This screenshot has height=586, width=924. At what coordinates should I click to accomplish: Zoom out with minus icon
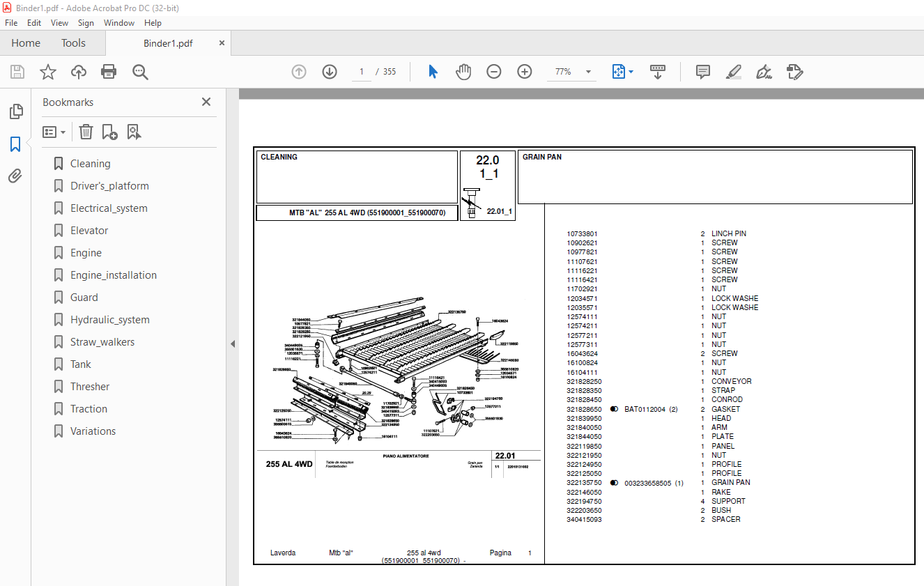click(x=494, y=72)
